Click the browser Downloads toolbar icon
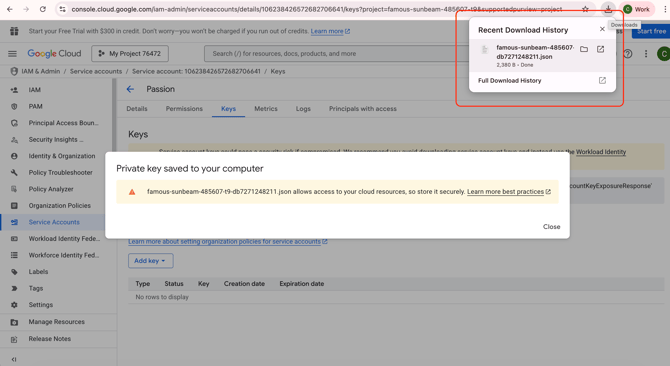The image size is (670, 366). pyautogui.click(x=608, y=9)
